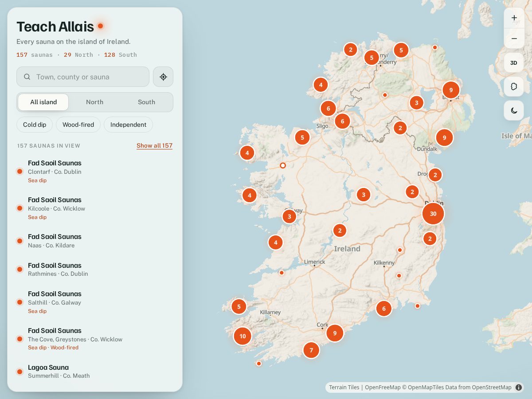Click the locate-me crosshair icon
This screenshot has width=532, height=399.
tap(163, 77)
